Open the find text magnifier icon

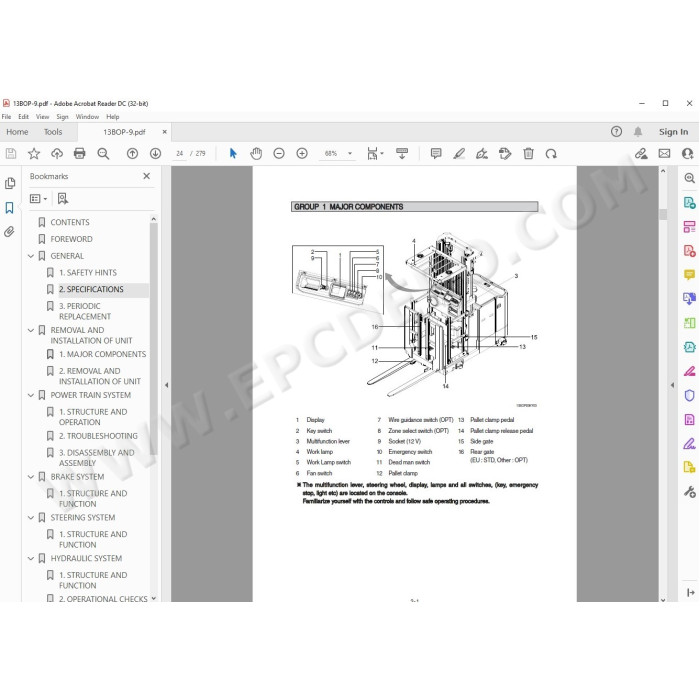tap(103, 154)
